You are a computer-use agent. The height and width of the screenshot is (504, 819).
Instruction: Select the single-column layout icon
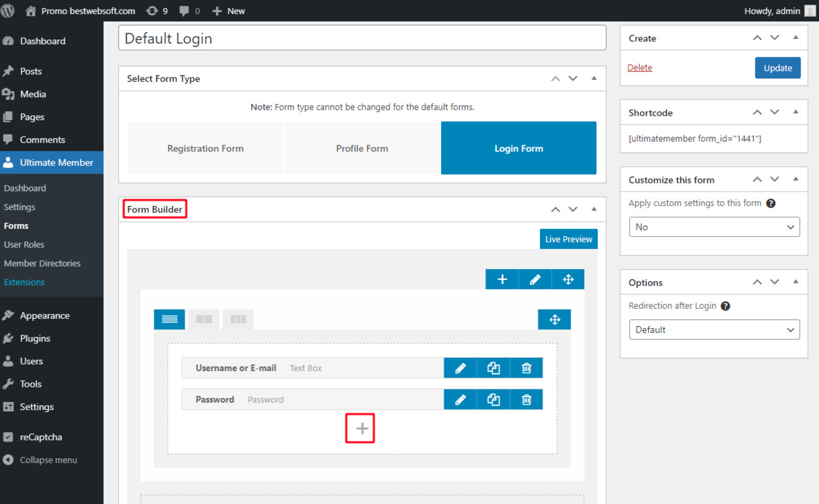click(x=169, y=319)
